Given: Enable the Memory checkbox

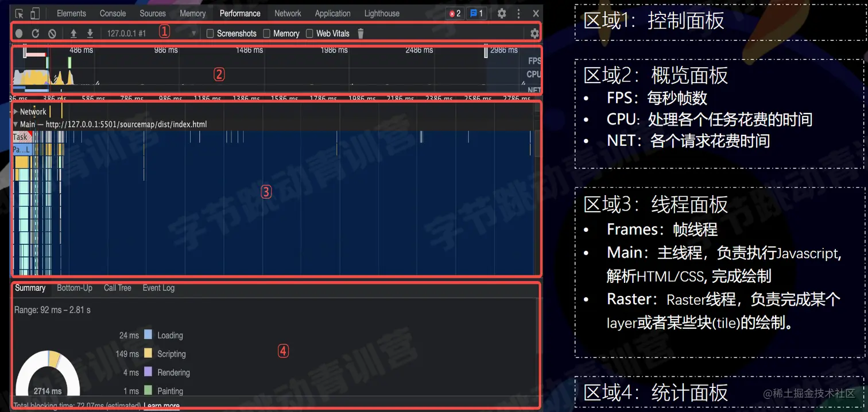Looking at the screenshot, I should click(x=266, y=33).
